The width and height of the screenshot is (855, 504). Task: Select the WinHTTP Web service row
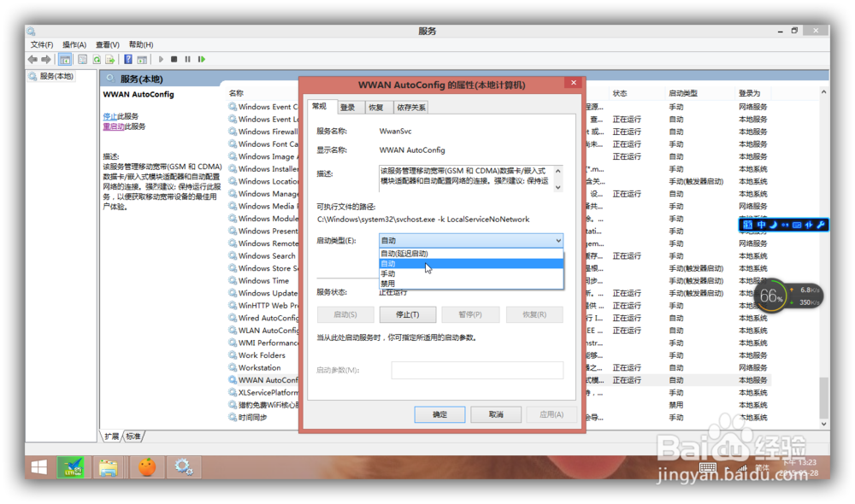[x=264, y=306]
